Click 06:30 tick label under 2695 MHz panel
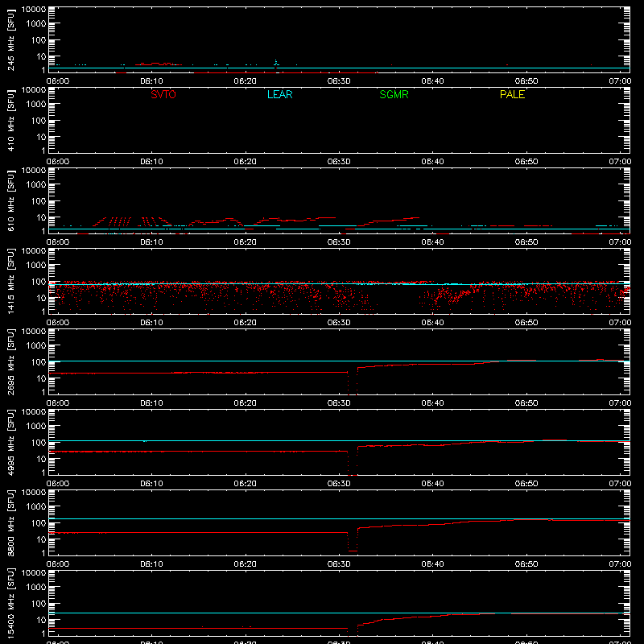This screenshot has height=644, width=644. [339, 403]
